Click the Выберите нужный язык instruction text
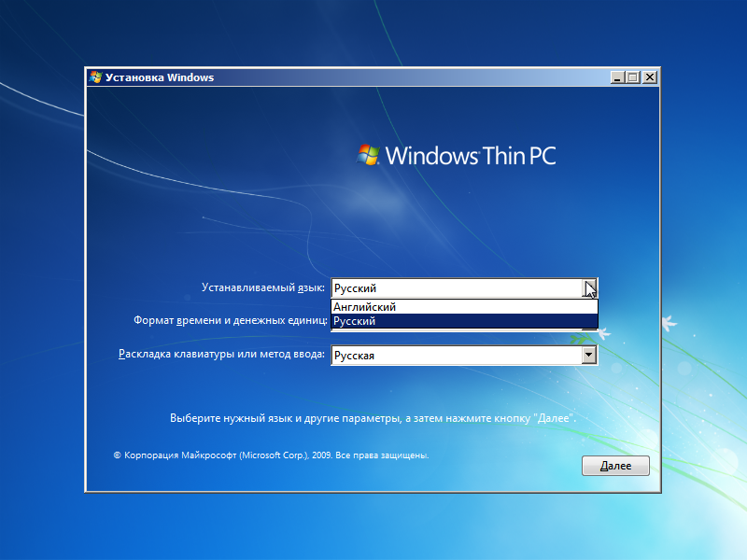Screen dimensions: 747x560 point(373,418)
